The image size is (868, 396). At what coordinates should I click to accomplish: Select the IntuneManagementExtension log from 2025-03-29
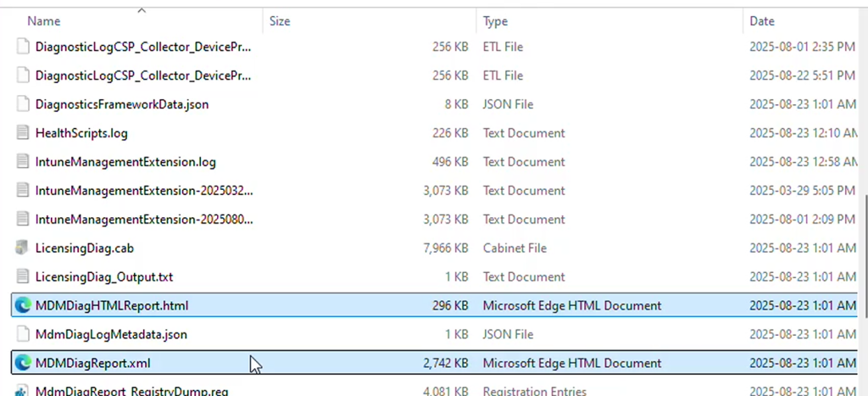144,191
